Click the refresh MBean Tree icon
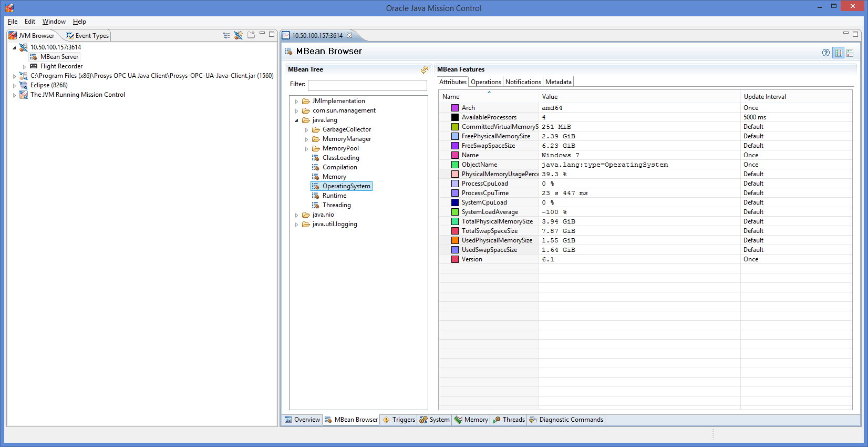The height and width of the screenshot is (447, 868). tap(425, 69)
